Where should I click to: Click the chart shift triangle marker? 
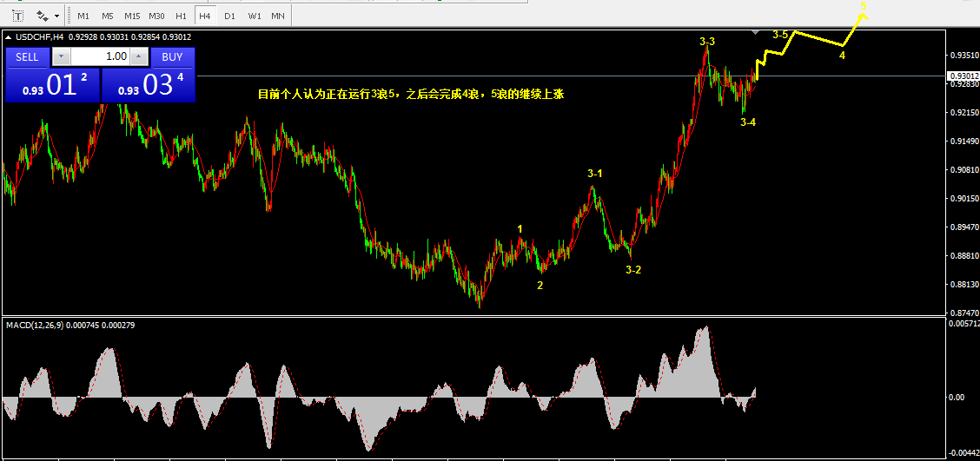point(756,31)
